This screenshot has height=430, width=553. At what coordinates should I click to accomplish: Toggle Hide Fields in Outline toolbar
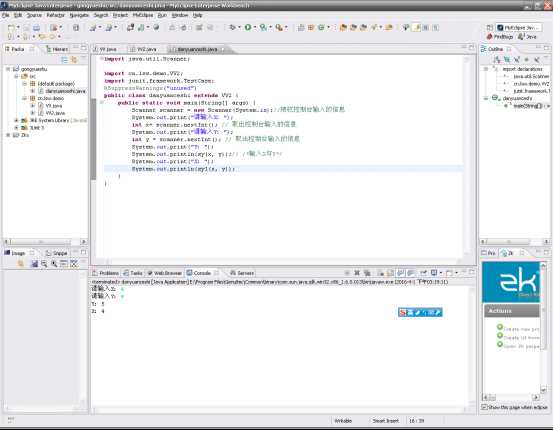click(x=507, y=60)
